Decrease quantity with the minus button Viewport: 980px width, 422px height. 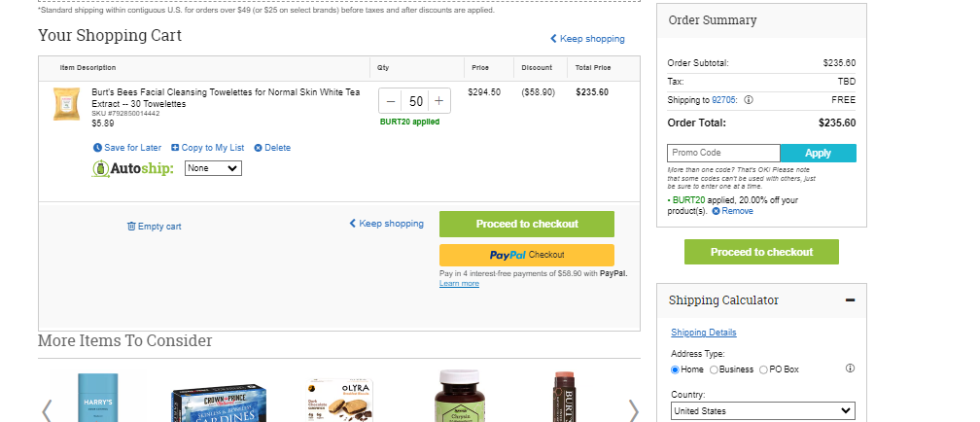[x=391, y=101]
